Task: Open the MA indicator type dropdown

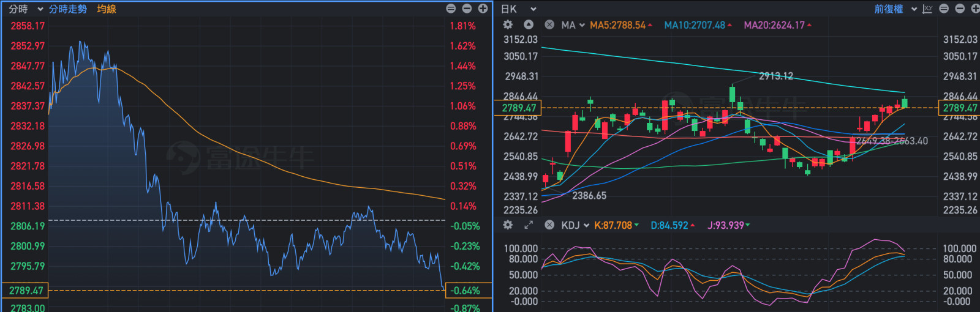Action: point(573,25)
